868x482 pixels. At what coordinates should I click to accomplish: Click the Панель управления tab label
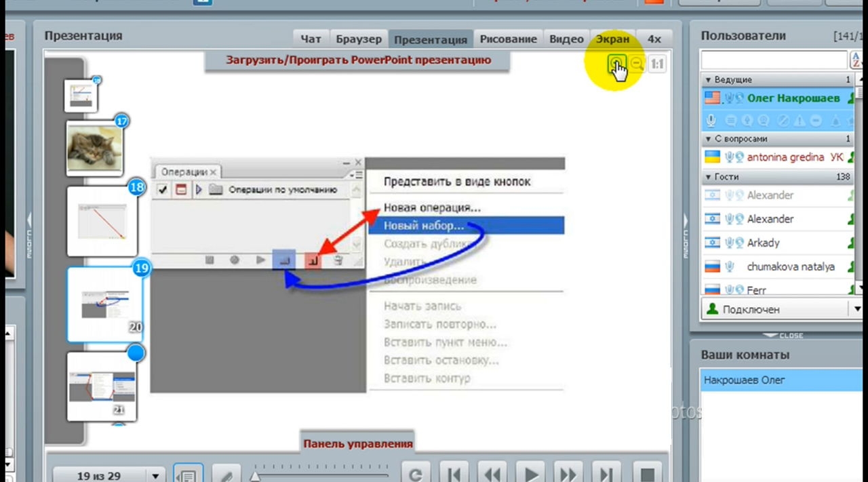(x=358, y=444)
